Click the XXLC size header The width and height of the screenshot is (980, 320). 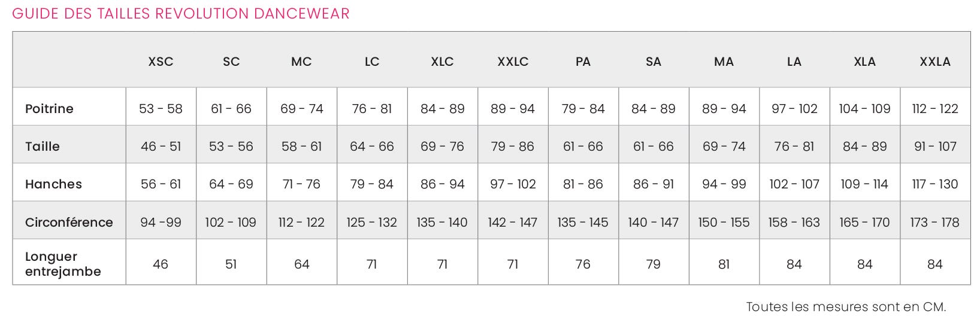coord(513,62)
